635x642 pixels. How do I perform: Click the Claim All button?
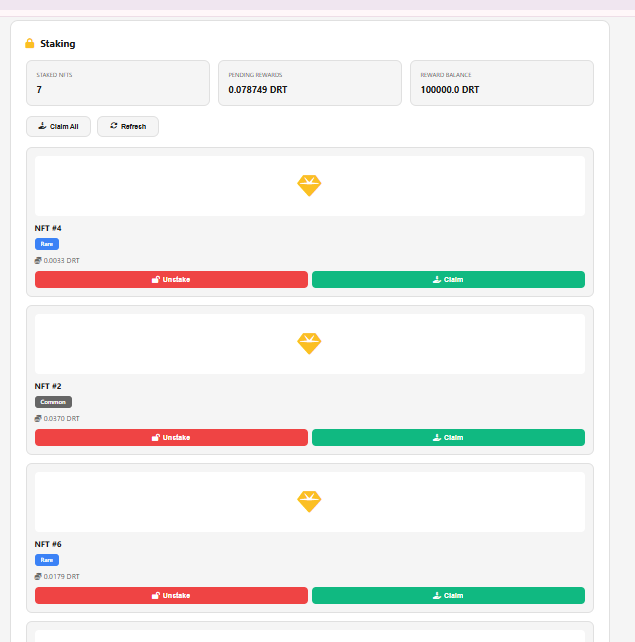pyautogui.click(x=59, y=127)
